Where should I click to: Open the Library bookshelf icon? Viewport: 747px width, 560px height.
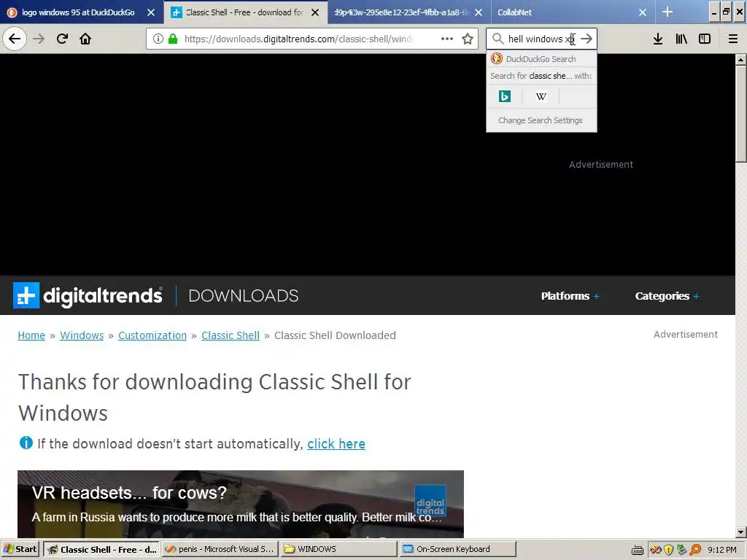tap(681, 39)
